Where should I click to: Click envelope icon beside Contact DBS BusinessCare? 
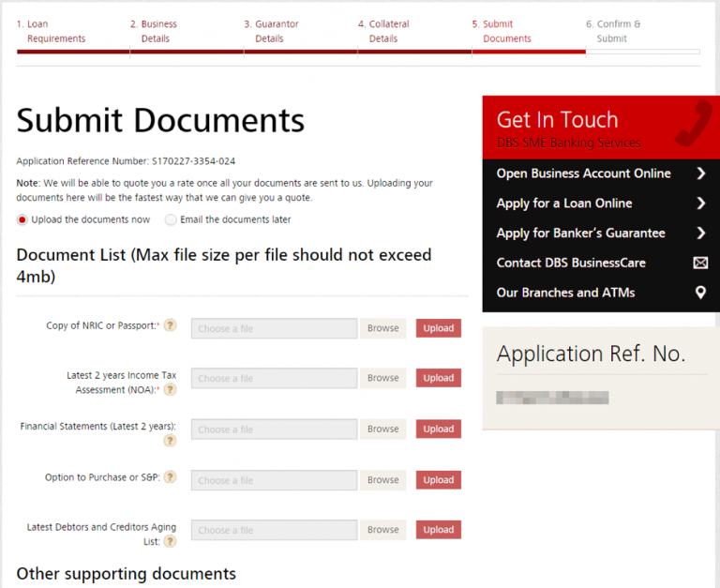point(700,263)
